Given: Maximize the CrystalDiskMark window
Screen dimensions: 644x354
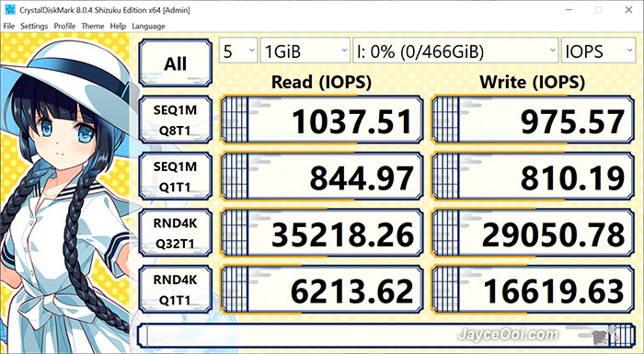Looking at the screenshot, I should pos(598,9).
